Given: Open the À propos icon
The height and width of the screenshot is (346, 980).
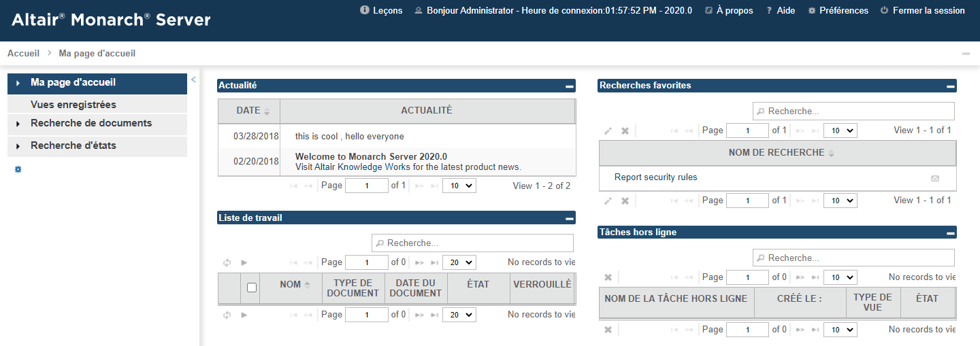Looking at the screenshot, I should pyautogui.click(x=708, y=11).
